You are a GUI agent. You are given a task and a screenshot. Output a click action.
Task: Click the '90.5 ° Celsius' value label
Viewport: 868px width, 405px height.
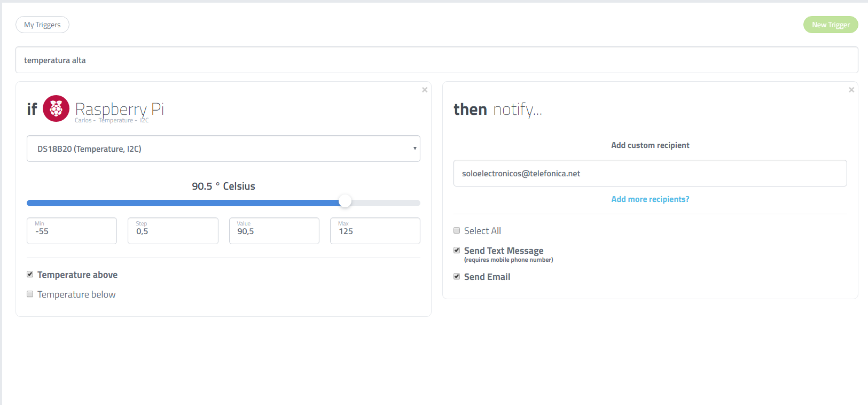[223, 186]
